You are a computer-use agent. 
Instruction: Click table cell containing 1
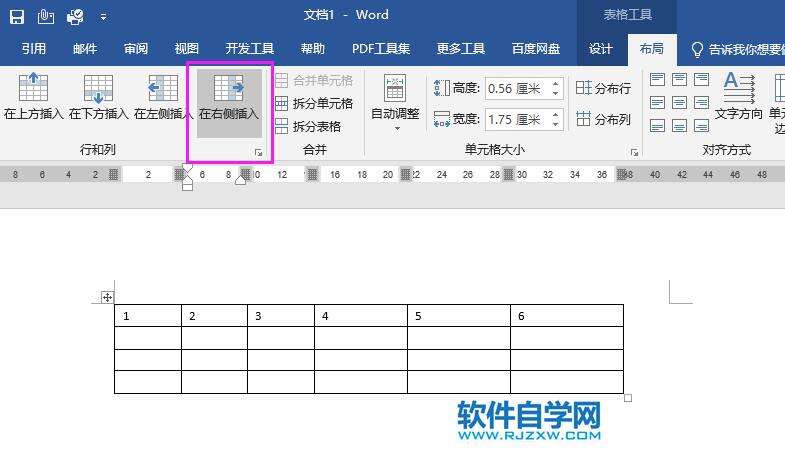tap(148, 316)
